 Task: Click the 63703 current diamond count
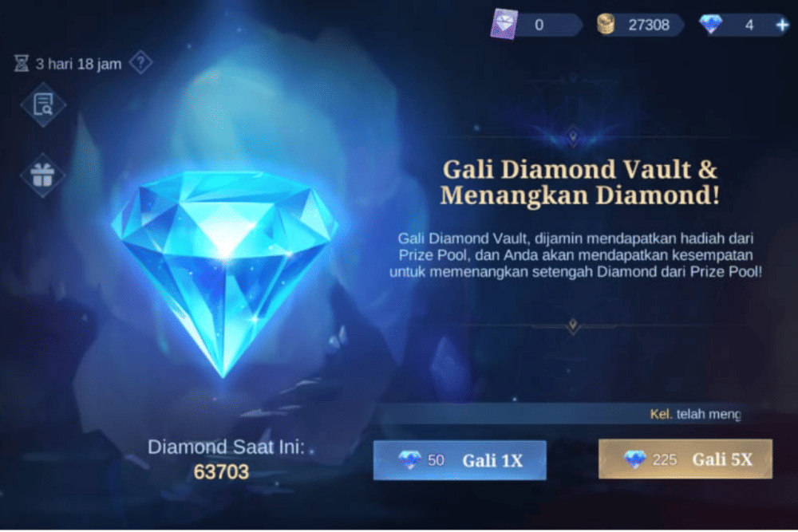221,472
